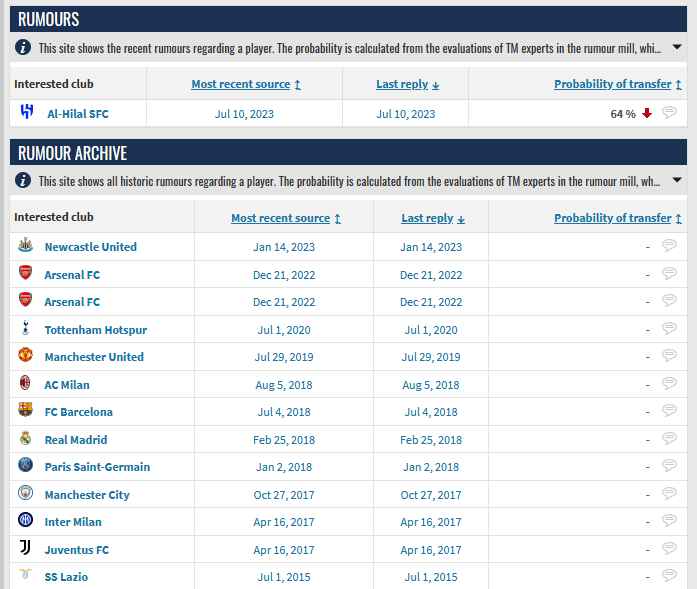
Task: Click the Newcastle United crest icon
Action: click(x=25, y=245)
